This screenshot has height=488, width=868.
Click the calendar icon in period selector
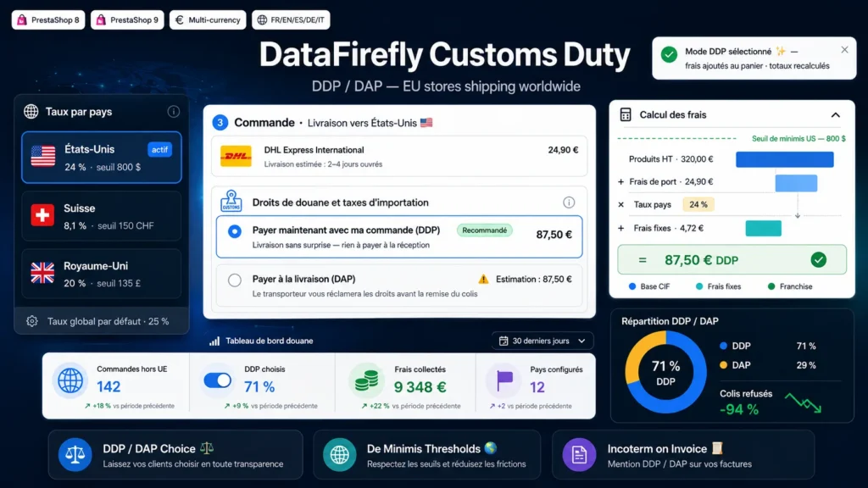pyautogui.click(x=504, y=341)
